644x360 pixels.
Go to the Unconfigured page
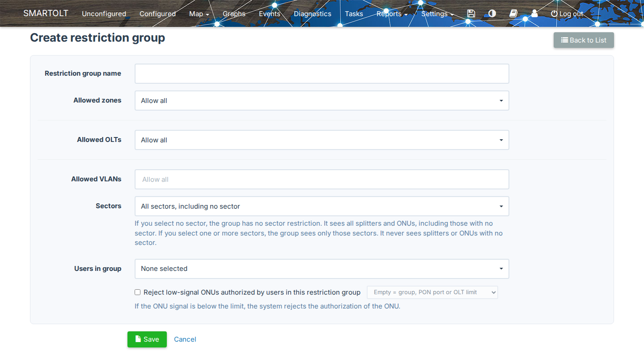click(x=104, y=14)
